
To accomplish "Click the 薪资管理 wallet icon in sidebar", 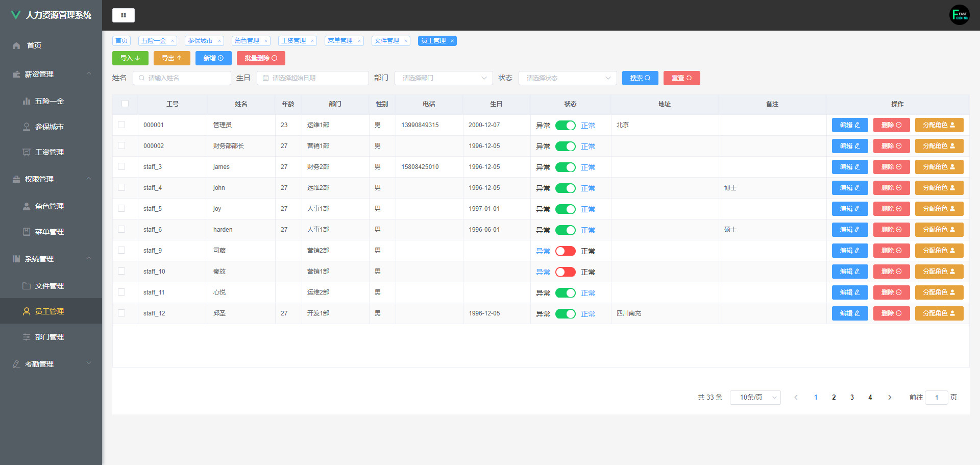I will point(16,74).
